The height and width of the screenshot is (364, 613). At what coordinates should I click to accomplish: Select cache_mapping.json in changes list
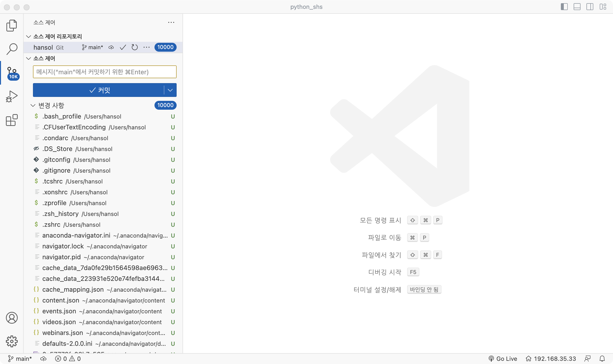coord(103,289)
